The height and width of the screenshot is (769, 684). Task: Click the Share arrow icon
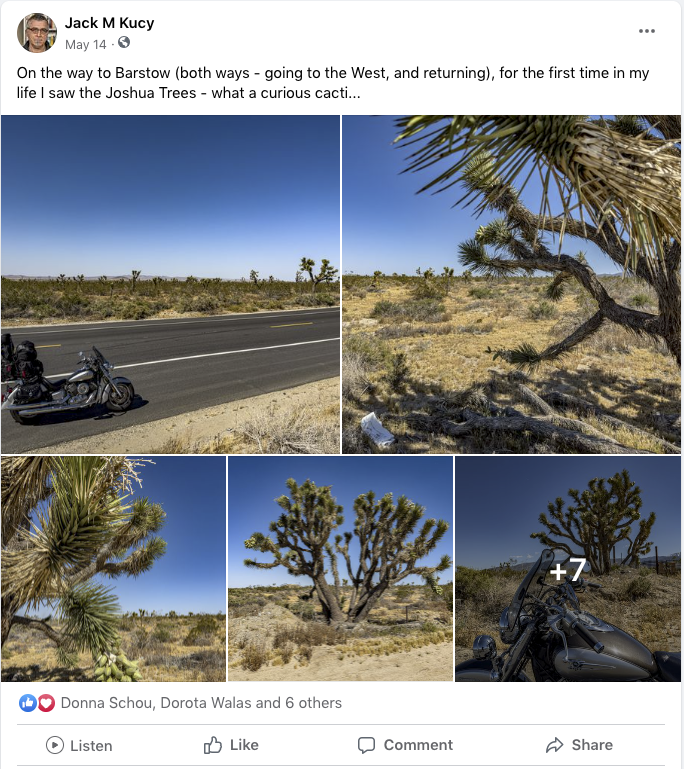(x=555, y=745)
